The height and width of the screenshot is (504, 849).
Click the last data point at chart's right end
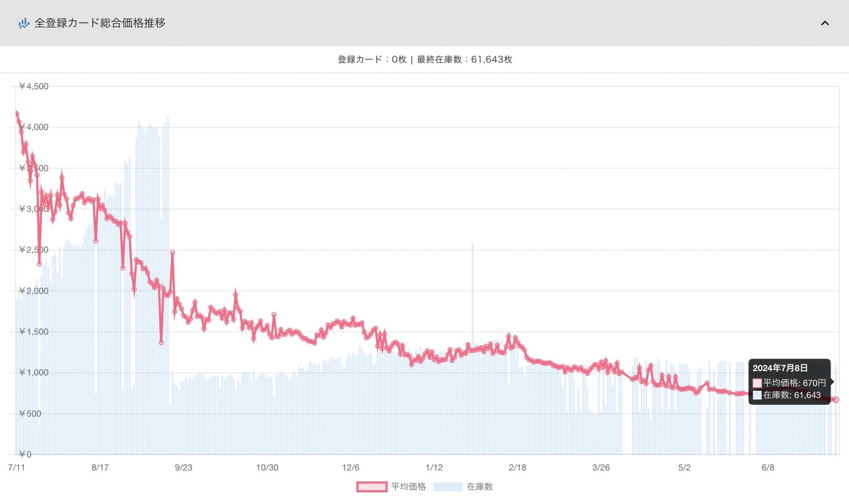[x=835, y=400]
